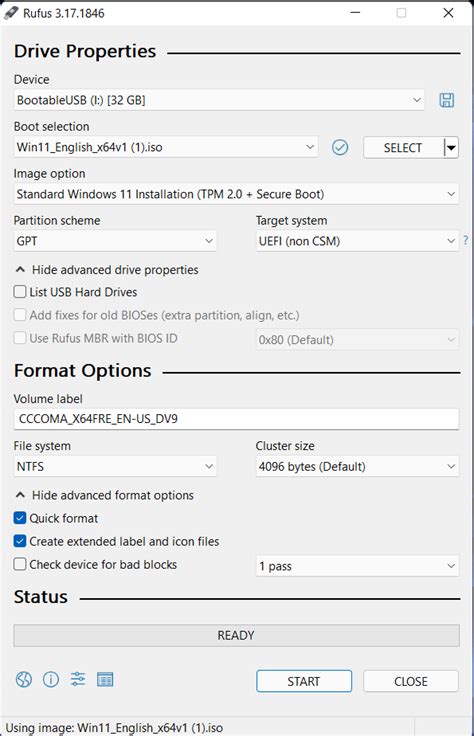Click the Status heading
The height and width of the screenshot is (736, 474).
point(41,597)
